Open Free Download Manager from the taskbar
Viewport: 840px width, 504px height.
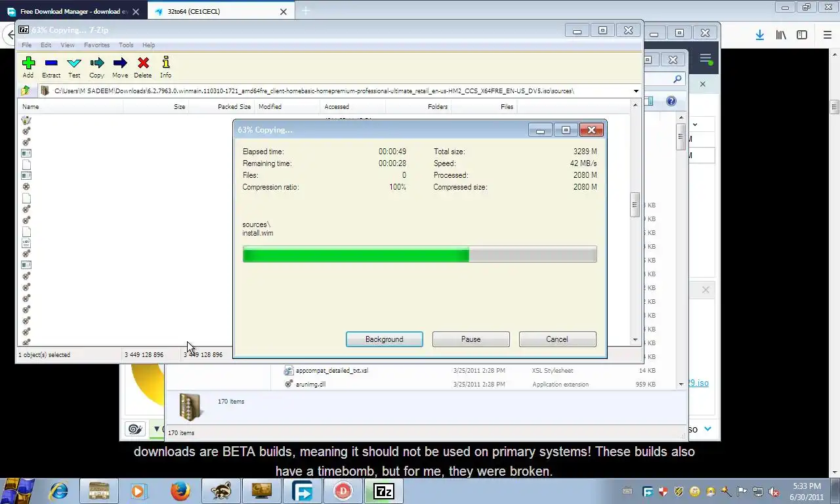[x=303, y=491]
